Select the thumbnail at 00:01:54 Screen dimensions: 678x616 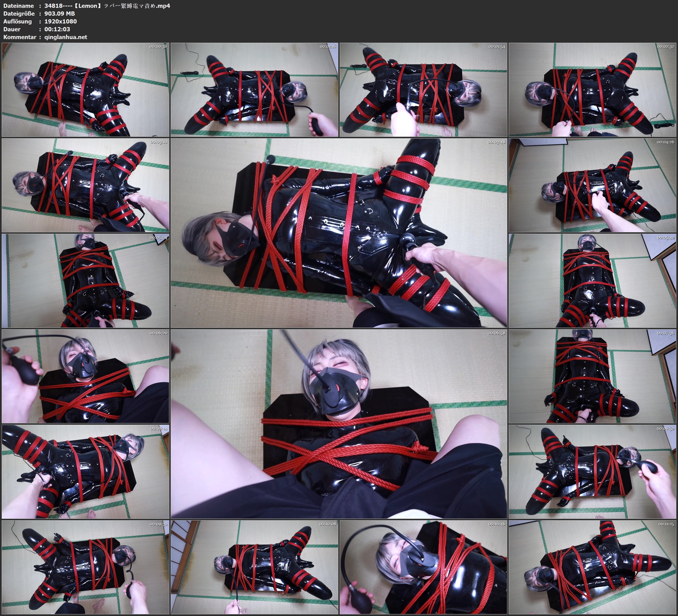pos(423,90)
